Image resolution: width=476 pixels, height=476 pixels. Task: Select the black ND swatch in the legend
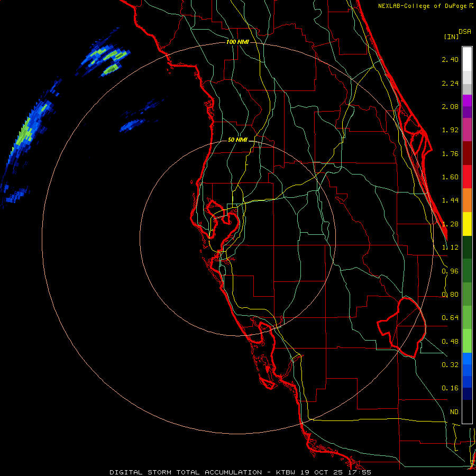(467, 411)
